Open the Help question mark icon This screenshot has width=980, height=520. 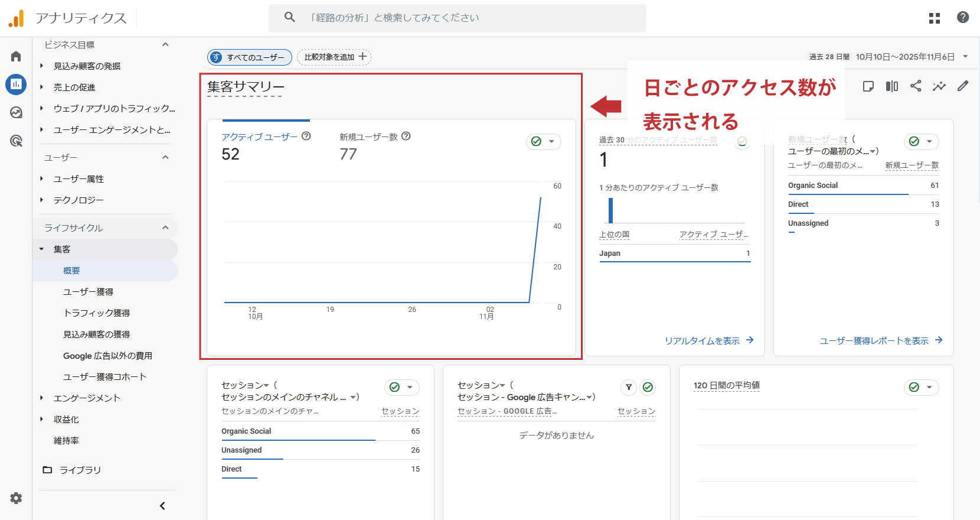[x=963, y=18]
